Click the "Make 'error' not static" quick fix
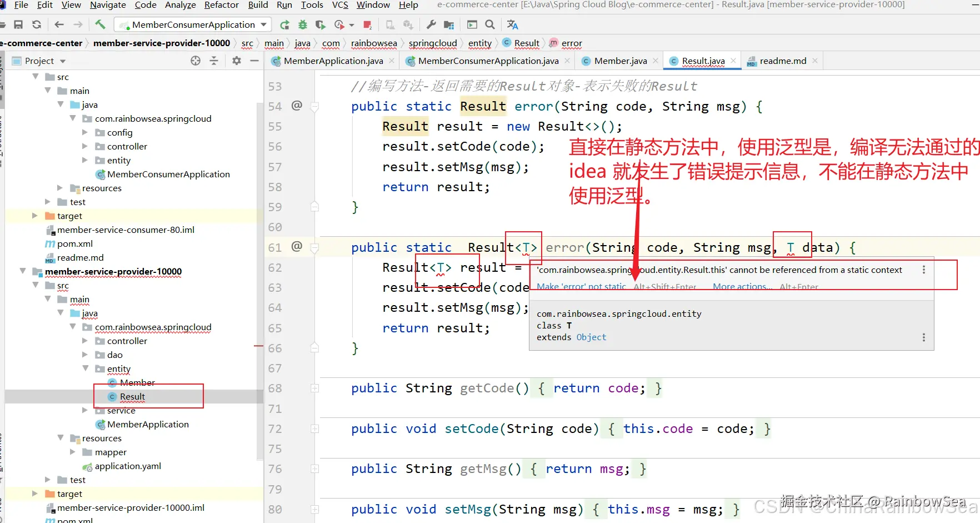The image size is (980, 523). pyautogui.click(x=581, y=286)
